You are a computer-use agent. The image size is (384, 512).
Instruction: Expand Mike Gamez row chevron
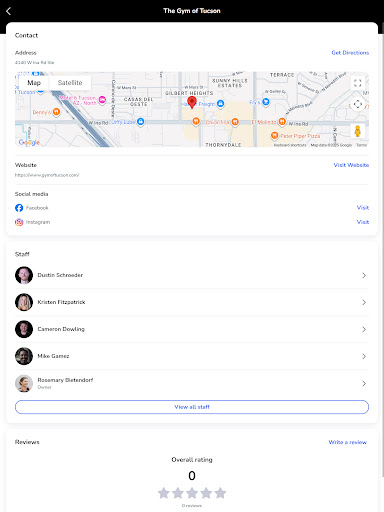pyautogui.click(x=364, y=356)
